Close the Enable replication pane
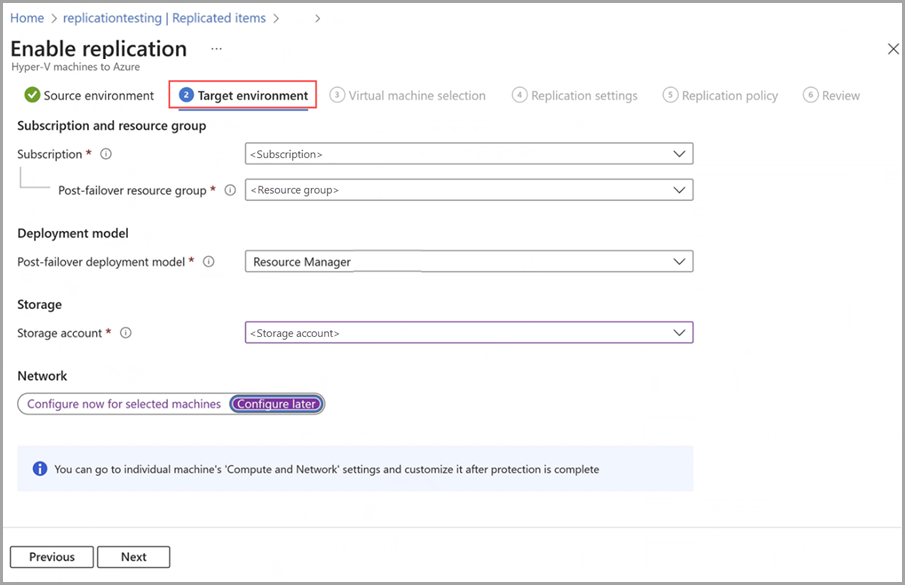 [893, 47]
